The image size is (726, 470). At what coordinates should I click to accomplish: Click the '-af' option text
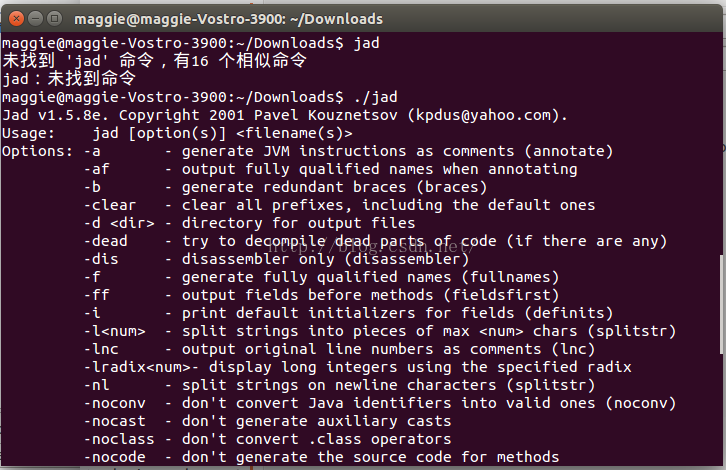[96, 169]
